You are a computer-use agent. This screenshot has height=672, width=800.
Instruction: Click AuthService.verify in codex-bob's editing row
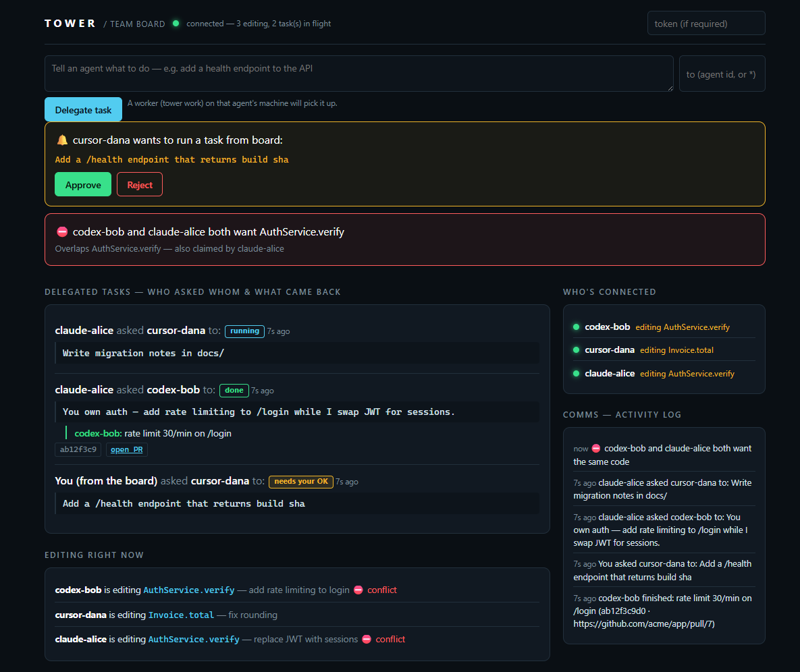pos(189,590)
